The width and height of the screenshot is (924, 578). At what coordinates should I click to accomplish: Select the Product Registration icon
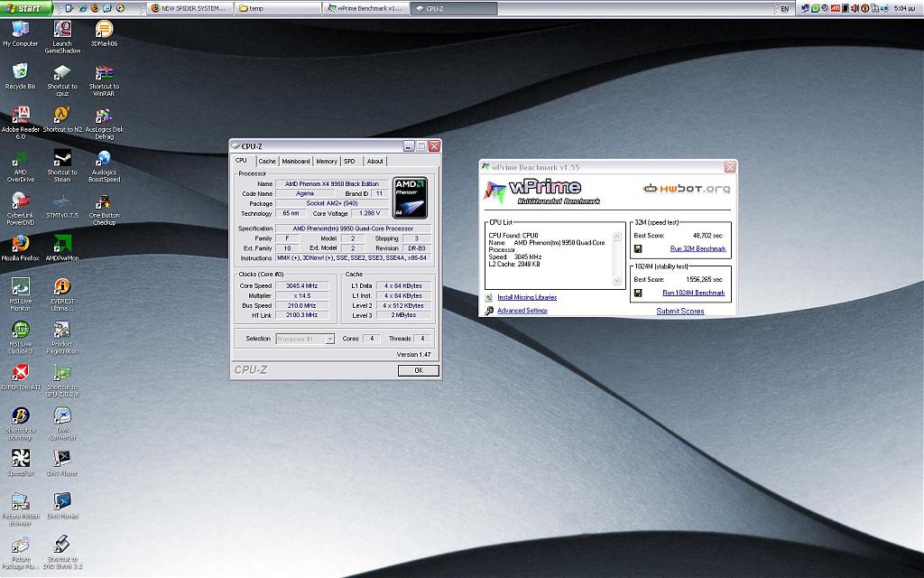[62, 338]
